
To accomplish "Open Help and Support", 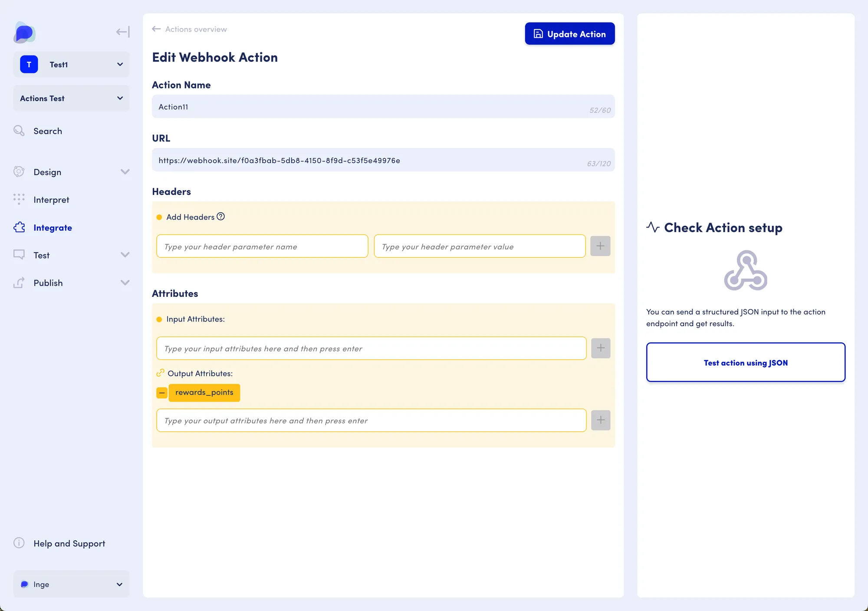I will click(x=69, y=543).
